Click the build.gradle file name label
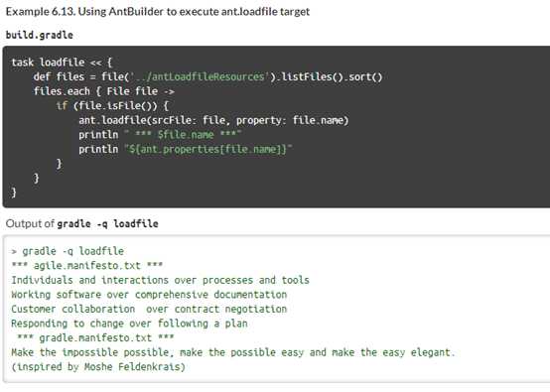This screenshot has width=550, height=392. pyautogui.click(x=40, y=35)
